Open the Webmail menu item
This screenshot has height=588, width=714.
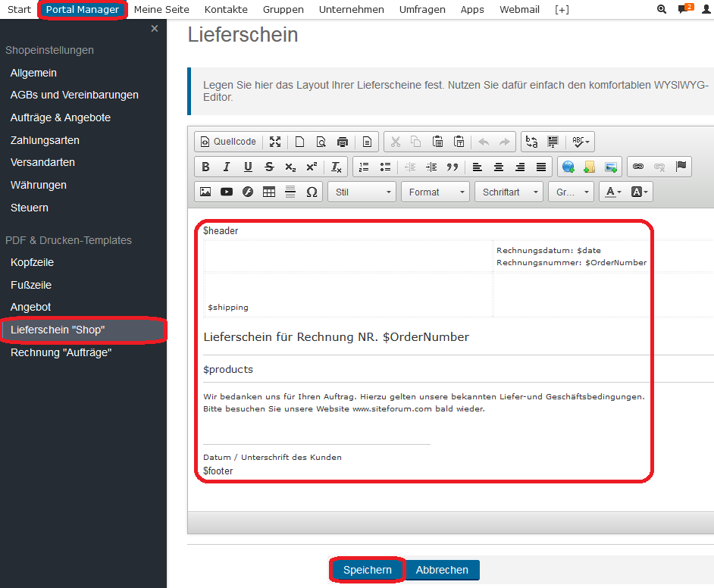point(519,10)
